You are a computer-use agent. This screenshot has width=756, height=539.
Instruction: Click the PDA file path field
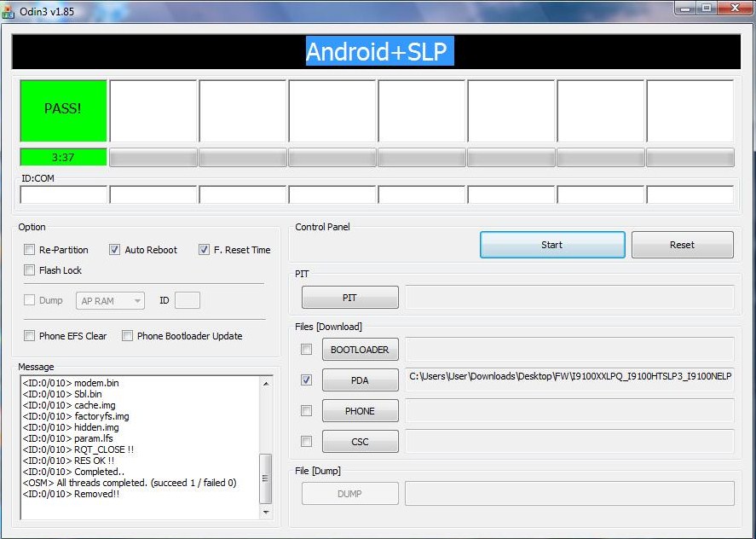568,377
